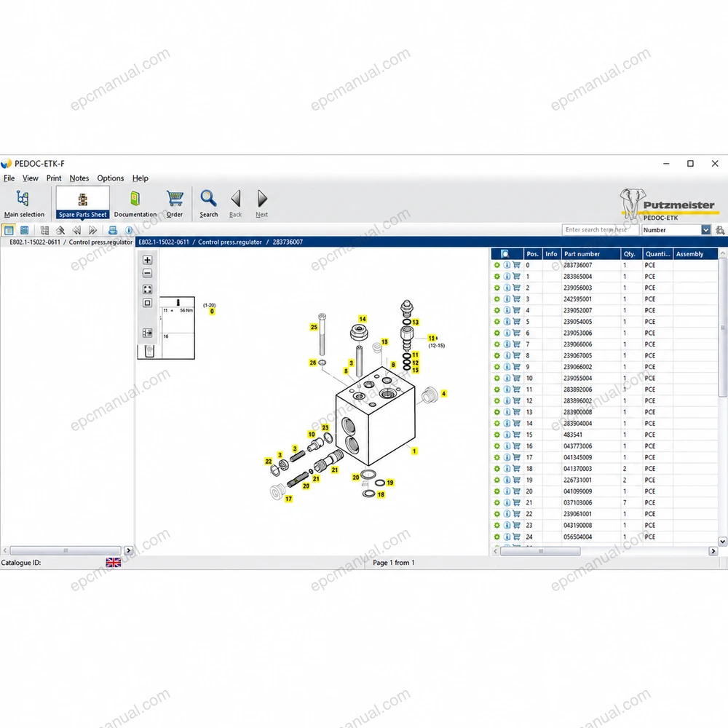Start search with binoculars icon
This screenshot has width=728, height=728.
point(720,230)
